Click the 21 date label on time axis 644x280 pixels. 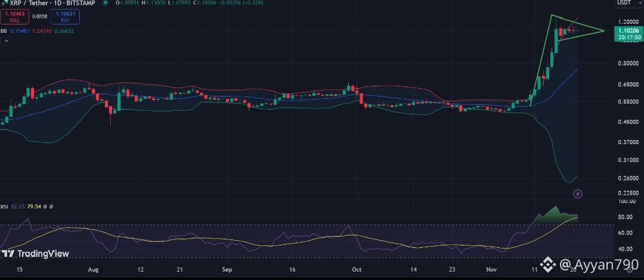tap(179, 270)
